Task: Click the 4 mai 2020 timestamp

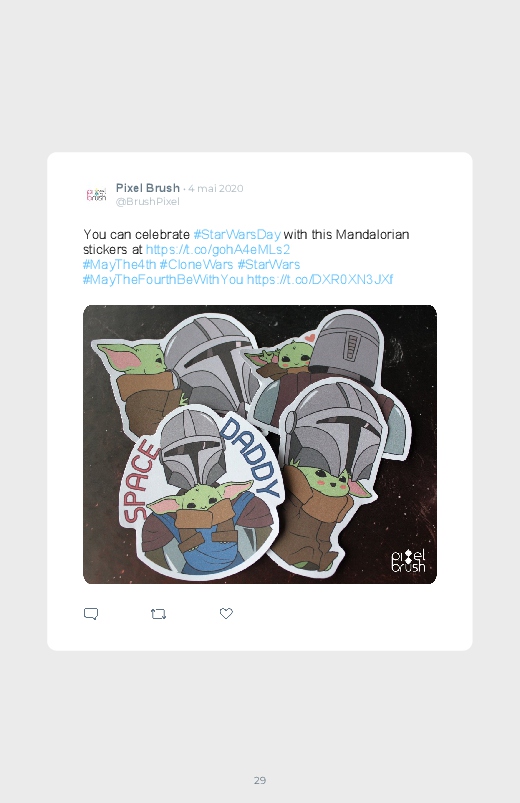Action: (x=216, y=188)
